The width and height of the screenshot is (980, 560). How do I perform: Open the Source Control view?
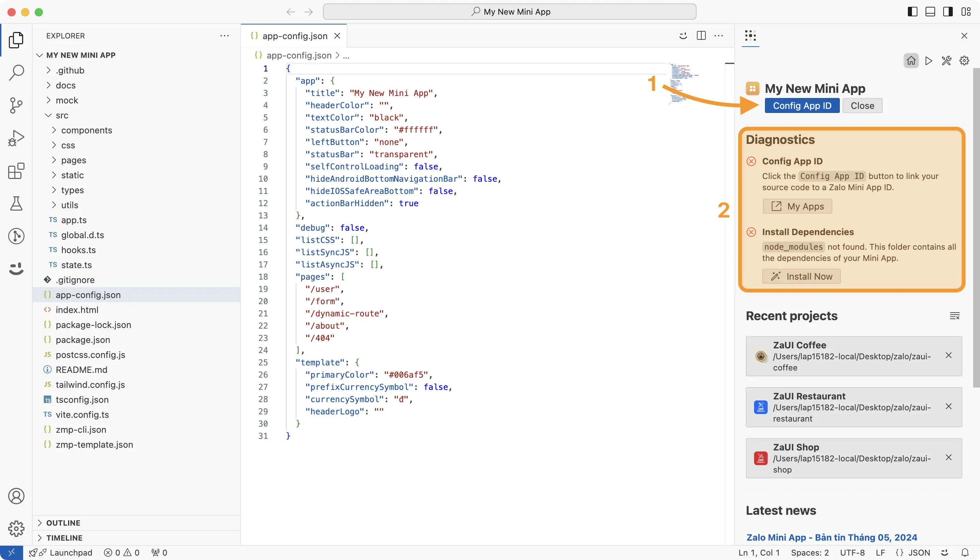coord(16,105)
